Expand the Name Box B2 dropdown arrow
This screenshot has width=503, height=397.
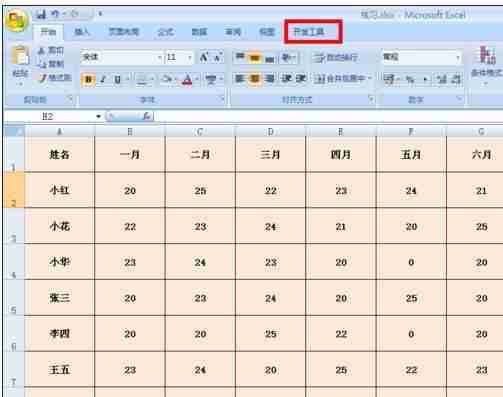[98, 116]
